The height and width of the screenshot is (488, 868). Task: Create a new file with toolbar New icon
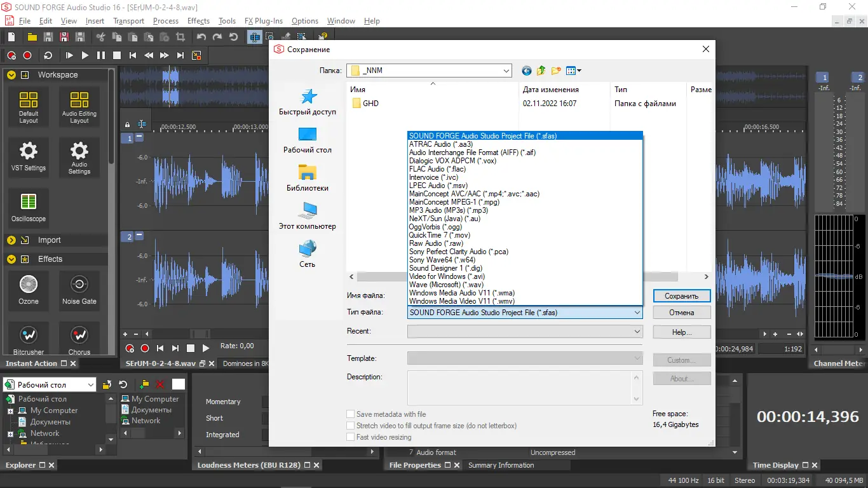point(11,37)
